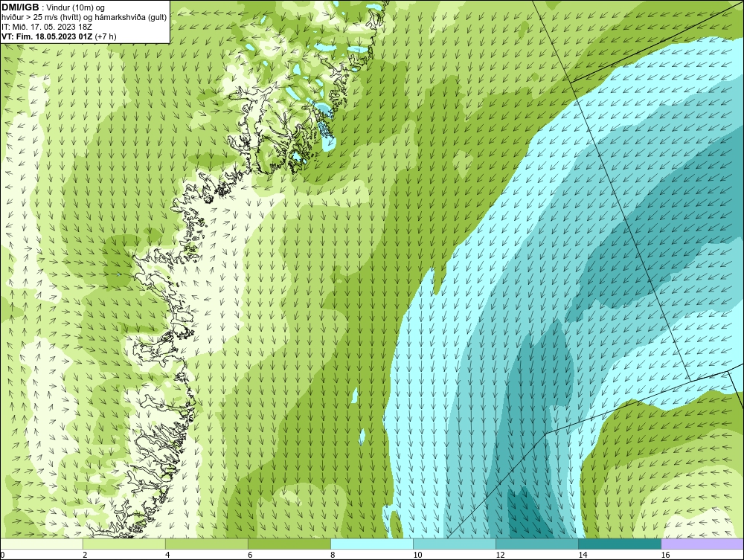Click the legend label '12'
This screenshot has height=560, width=744.
(x=500, y=555)
